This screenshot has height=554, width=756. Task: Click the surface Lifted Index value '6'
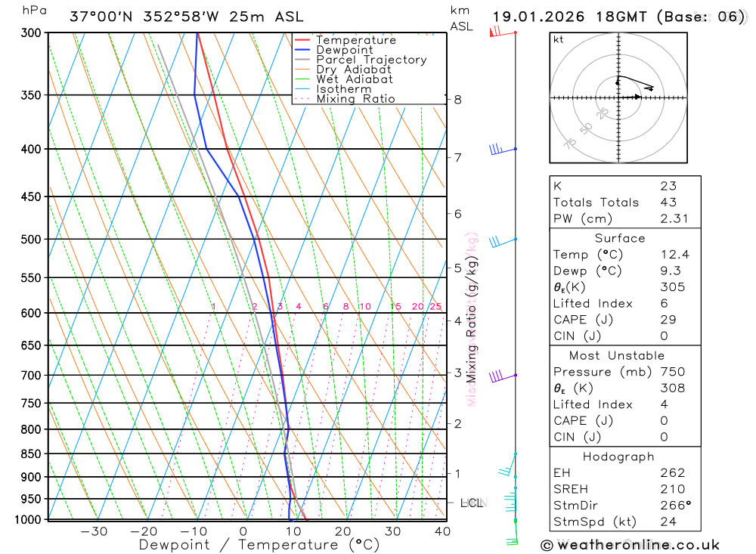(x=665, y=304)
